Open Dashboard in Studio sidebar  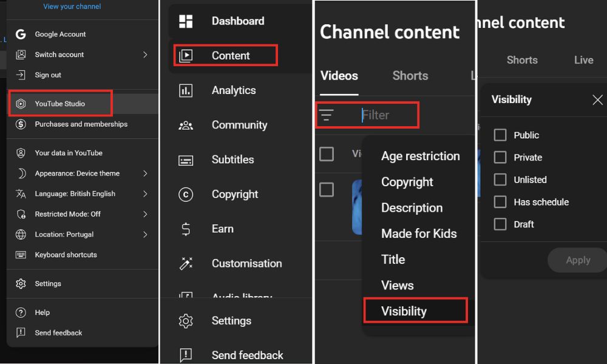238,21
